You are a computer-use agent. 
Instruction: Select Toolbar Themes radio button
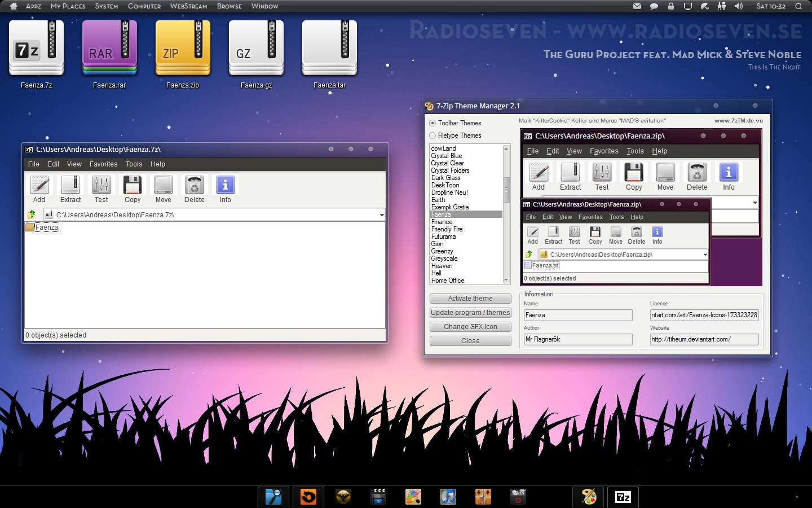[433, 123]
